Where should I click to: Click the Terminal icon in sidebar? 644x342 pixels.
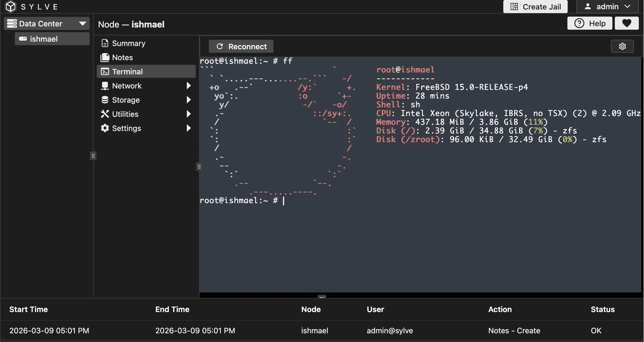[x=105, y=71]
